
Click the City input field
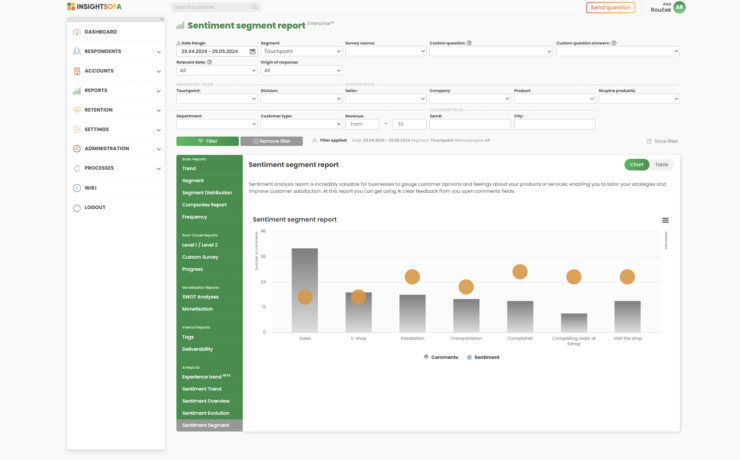555,124
